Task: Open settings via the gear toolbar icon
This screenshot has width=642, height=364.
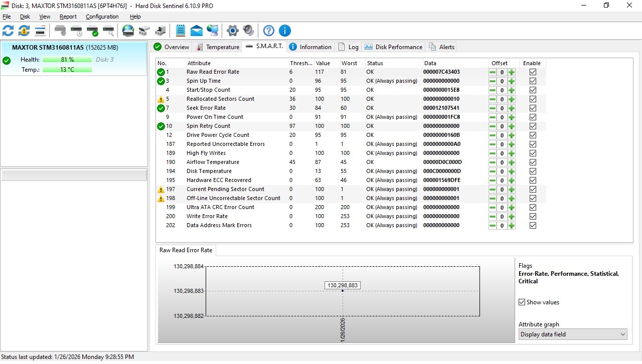Action: (x=232, y=31)
